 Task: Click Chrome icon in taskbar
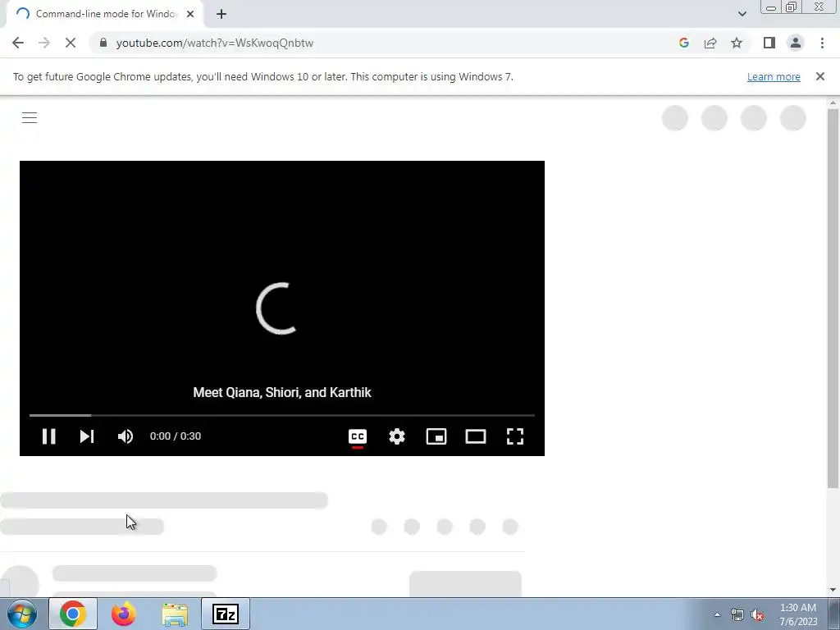(73, 614)
